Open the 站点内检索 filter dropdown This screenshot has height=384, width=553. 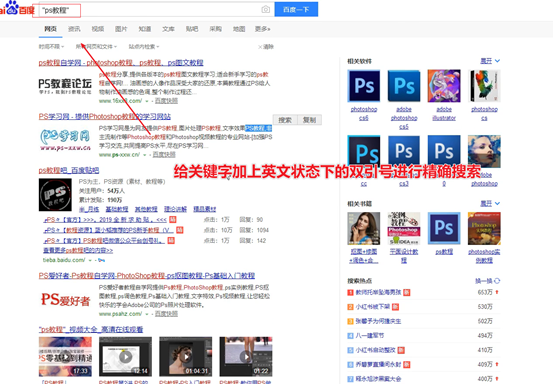(x=144, y=47)
